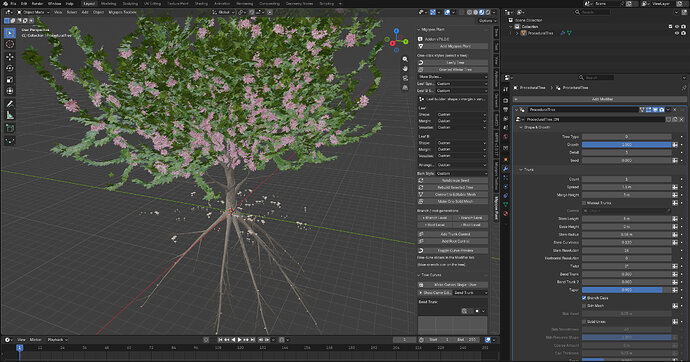Click the timeline current frame field
Screen dimensions: 690x362
404,340
